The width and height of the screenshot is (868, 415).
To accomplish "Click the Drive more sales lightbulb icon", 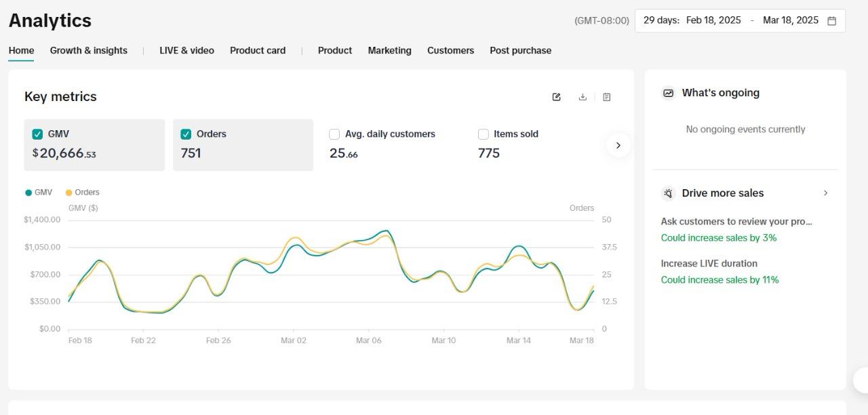I will (669, 193).
